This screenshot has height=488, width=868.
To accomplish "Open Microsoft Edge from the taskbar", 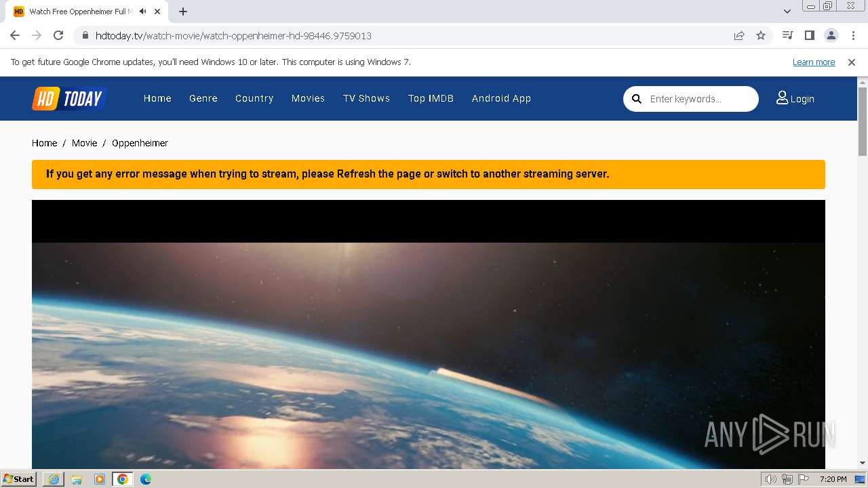I will coord(145,479).
